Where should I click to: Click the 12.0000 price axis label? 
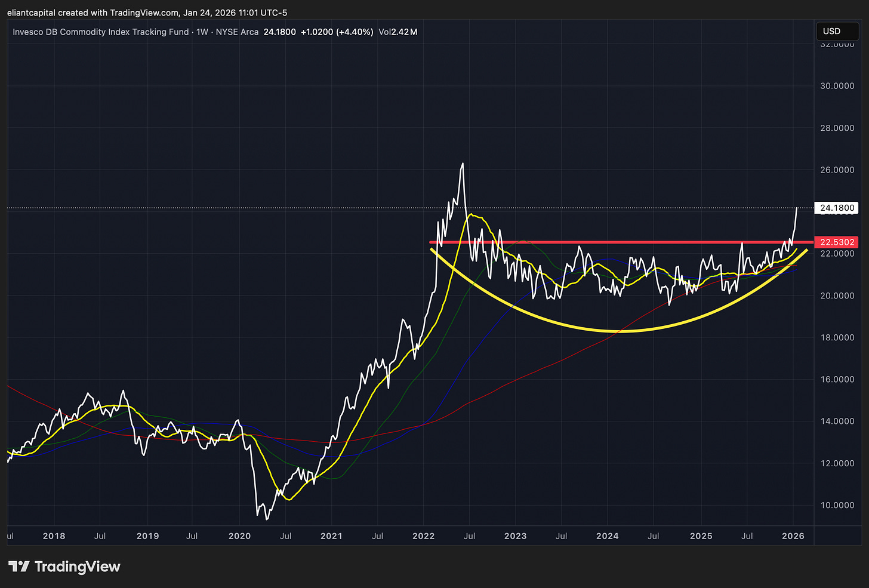tap(837, 463)
